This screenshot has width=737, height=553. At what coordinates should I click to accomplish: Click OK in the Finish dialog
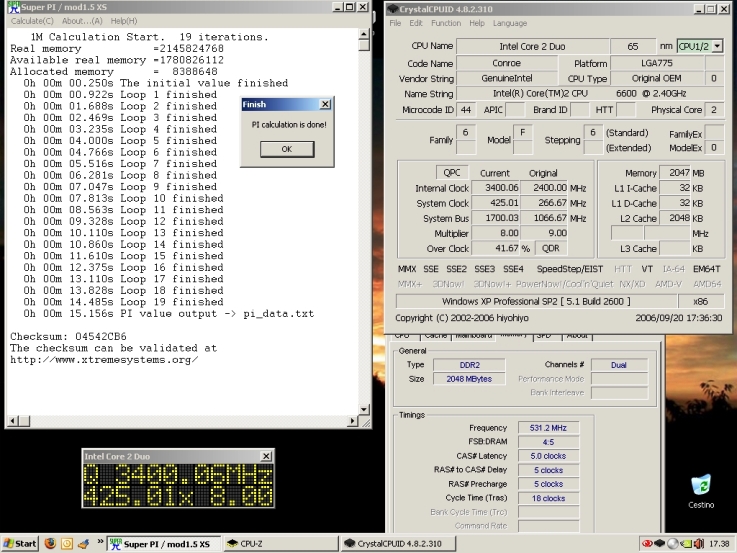tap(287, 149)
